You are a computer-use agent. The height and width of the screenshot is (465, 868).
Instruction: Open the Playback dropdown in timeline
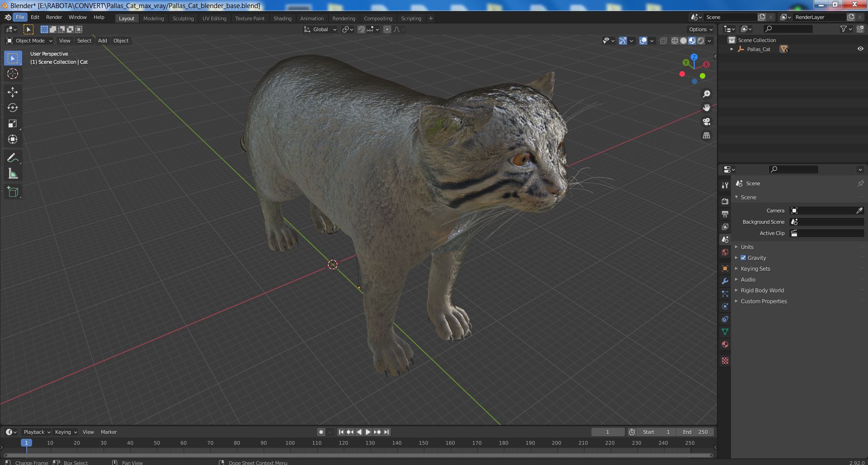point(36,432)
